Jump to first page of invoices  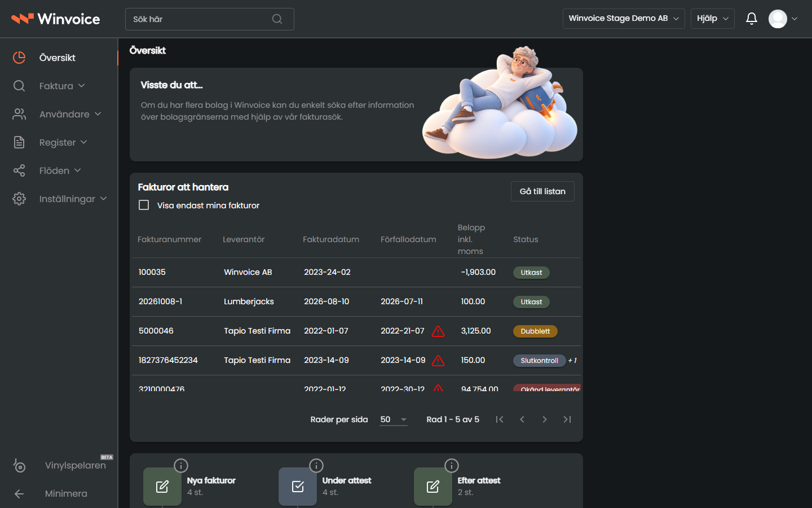[x=500, y=419]
